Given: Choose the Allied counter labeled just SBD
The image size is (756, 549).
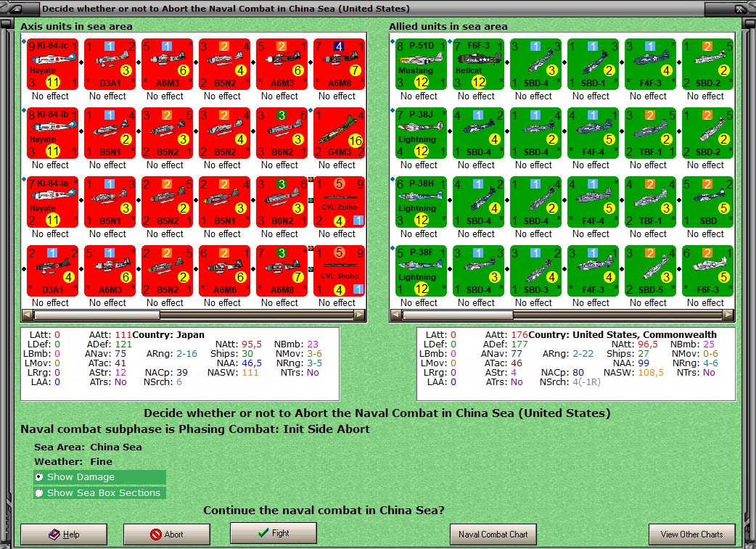Looking at the screenshot, I should coord(708,202).
